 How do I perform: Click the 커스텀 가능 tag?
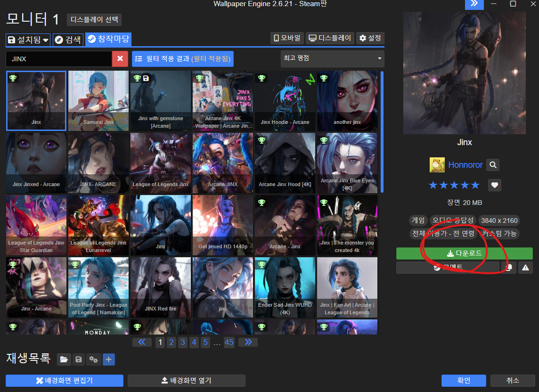click(499, 234)
